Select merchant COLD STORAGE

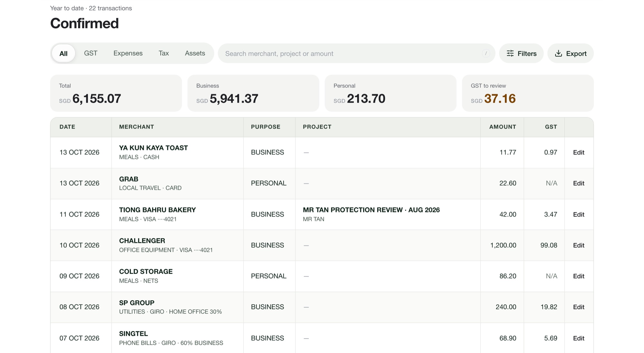click(146, 272)
